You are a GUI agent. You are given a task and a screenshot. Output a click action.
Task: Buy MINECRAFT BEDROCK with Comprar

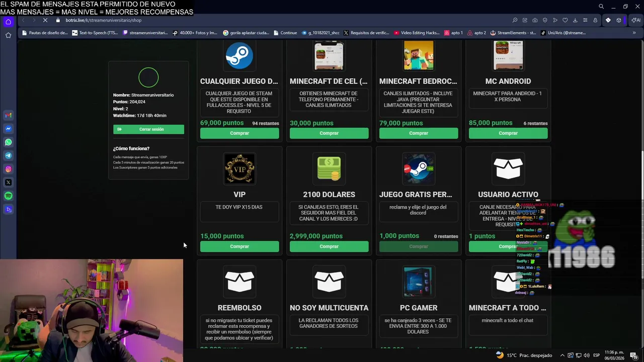pos(419,133)
